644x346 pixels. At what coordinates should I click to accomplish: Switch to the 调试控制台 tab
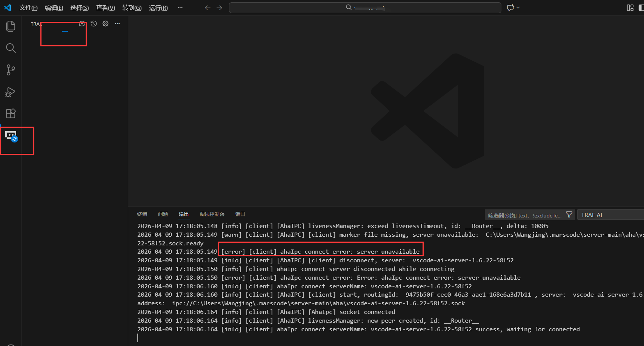[x=212, y=214]
